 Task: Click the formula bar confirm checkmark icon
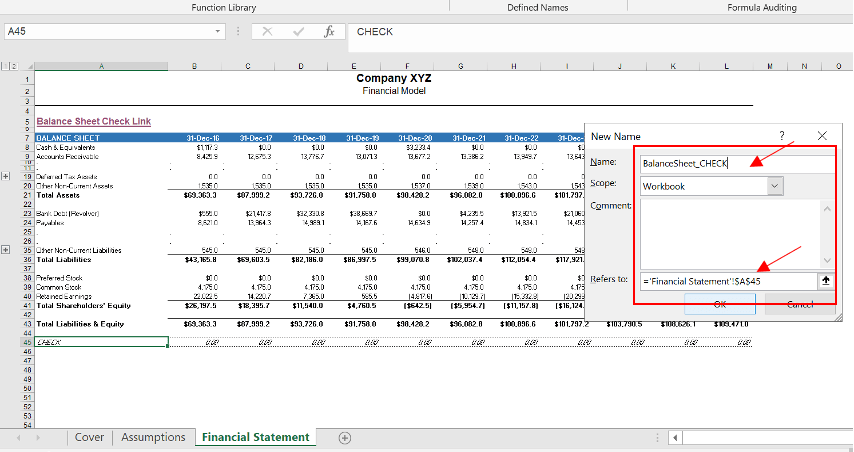(298, 32)
